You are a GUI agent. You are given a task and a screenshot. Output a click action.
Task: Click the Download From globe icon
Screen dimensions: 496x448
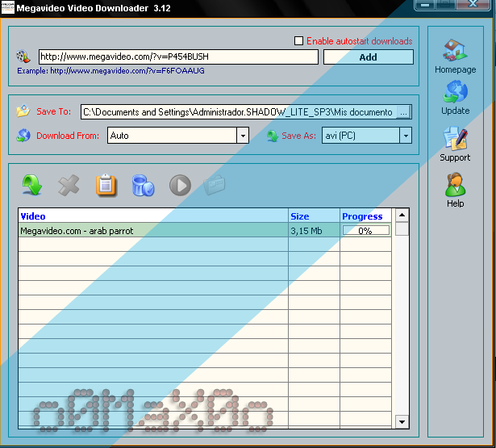pyautogui.click(x=23, y=136)
